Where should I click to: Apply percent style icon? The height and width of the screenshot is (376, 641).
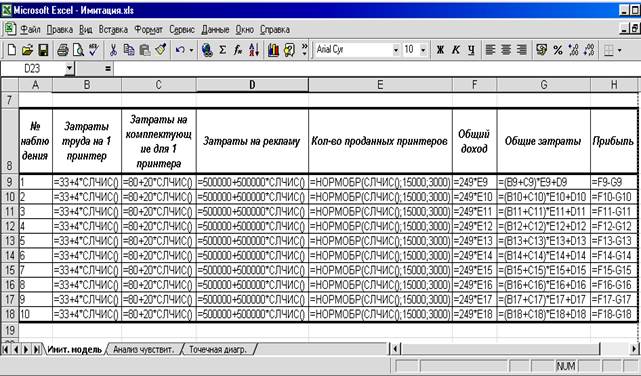tap(558, 50)
